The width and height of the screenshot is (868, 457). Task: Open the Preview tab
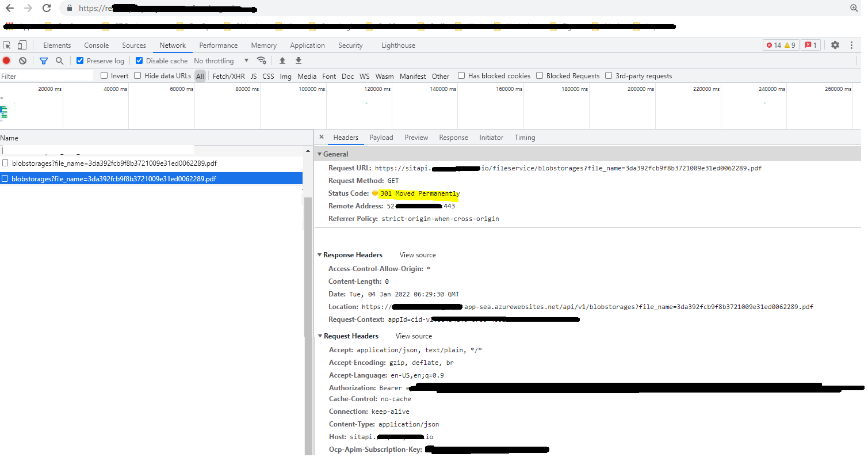[416, 137]
